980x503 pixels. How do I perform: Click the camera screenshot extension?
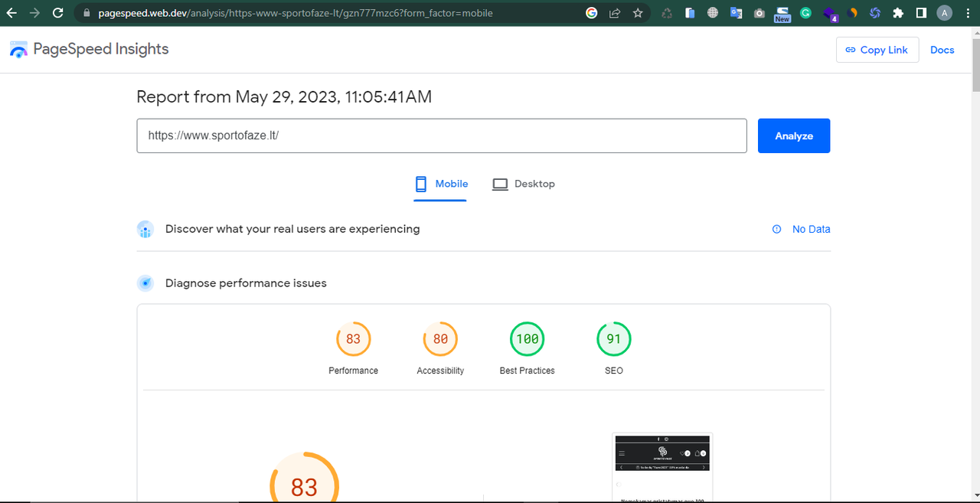[x=759, y=13]
